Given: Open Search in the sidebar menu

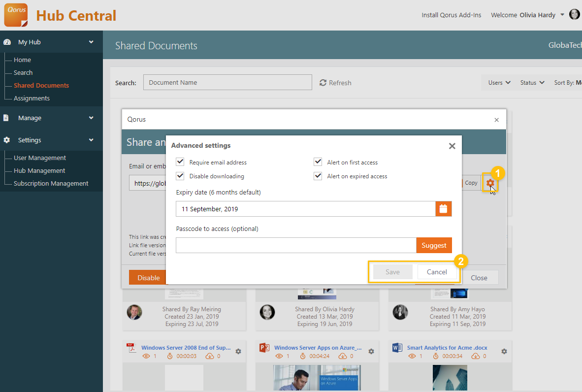Looking at the screenshot, I should [x=23, y=73].
